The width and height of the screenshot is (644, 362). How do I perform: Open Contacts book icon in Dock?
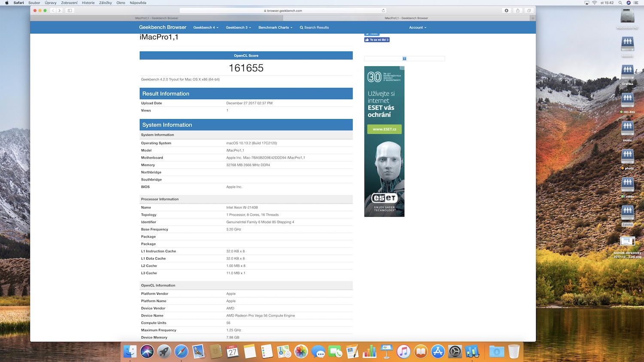pyautogui.click(x=216, y=352)
